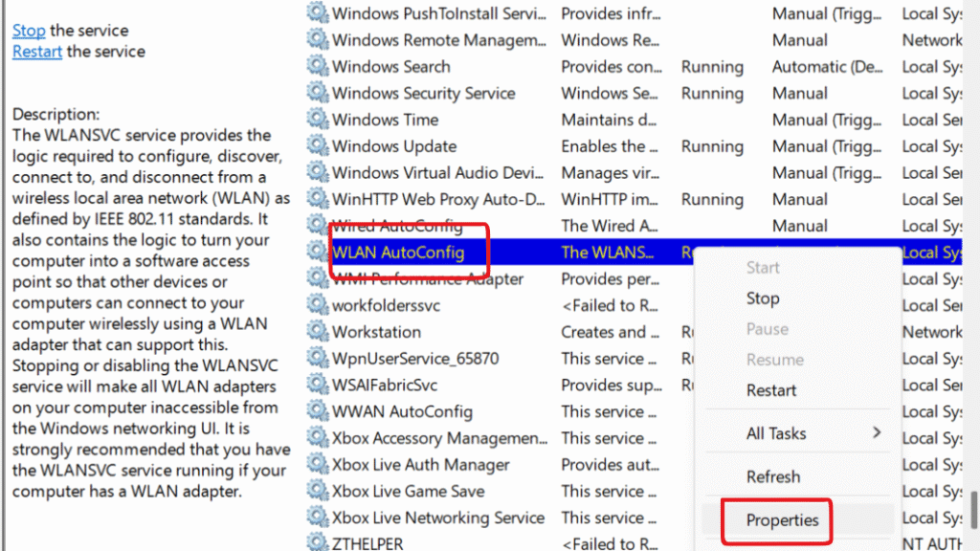Viewport: 980px width, 551px height.
Task: Click the Windows Update service gear icon
Action: pos(318,145)
